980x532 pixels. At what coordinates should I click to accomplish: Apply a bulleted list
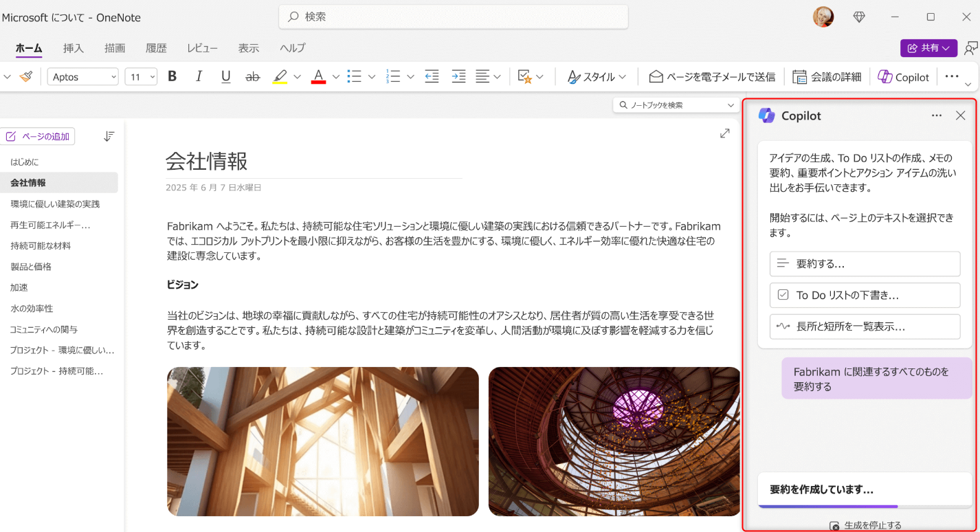[x=355, y=77]
